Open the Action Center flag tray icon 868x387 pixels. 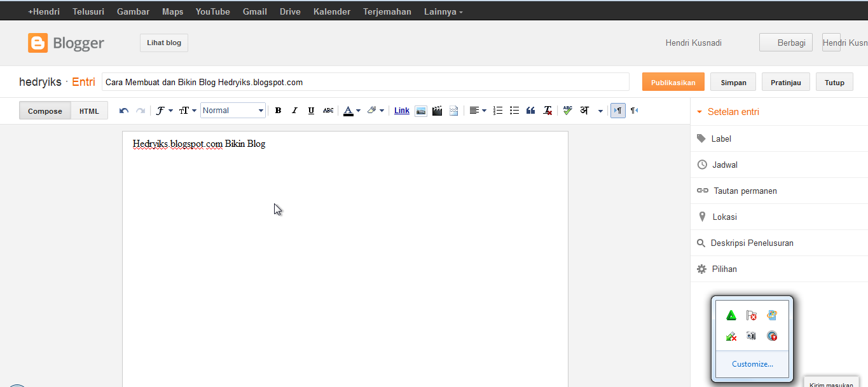click(752, 315)
